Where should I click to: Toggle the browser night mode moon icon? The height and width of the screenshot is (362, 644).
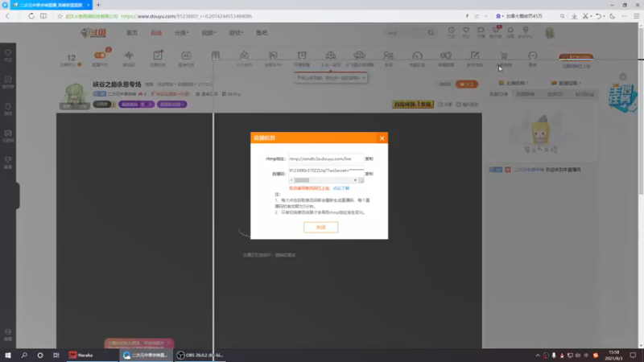(x=613, y=16)
